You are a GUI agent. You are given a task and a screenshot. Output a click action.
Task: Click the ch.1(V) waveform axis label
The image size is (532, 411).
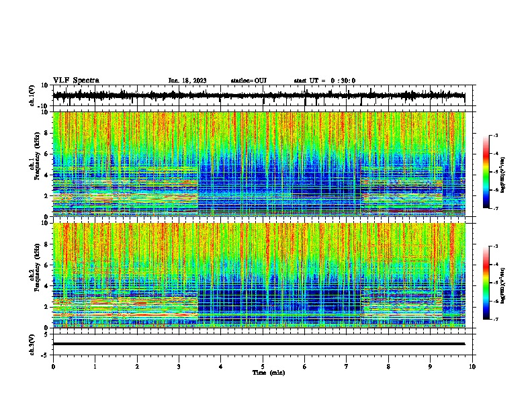pyautogui.click(x=32, y=95)
